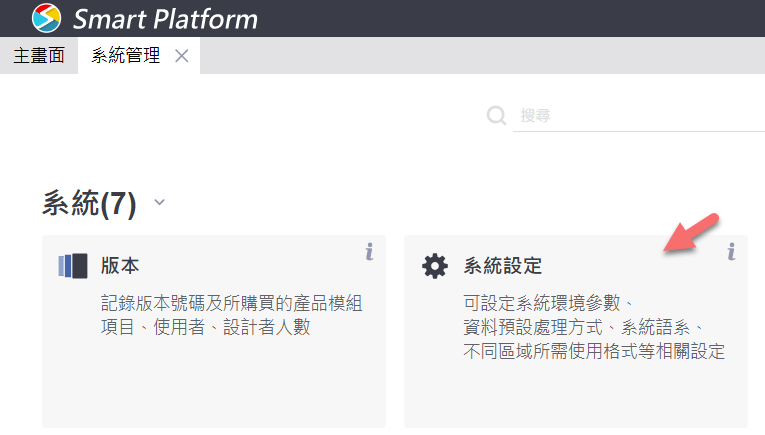Show info for the 系統設定 card
765x435 pixels.
(731, 252)
